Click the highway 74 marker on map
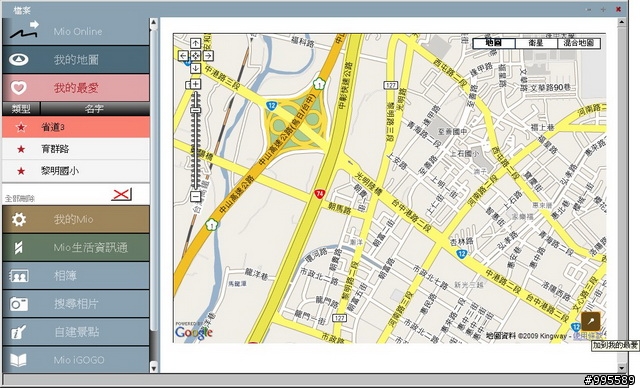The height and width of the screenshot is (388, 640). [319, 194]
